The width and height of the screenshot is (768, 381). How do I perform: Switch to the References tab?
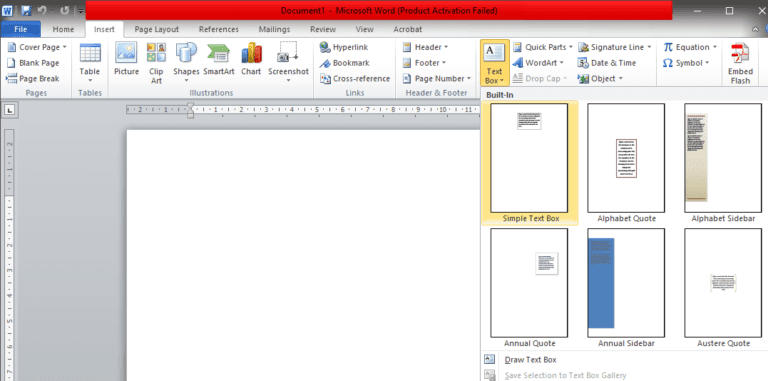point(218,29)
